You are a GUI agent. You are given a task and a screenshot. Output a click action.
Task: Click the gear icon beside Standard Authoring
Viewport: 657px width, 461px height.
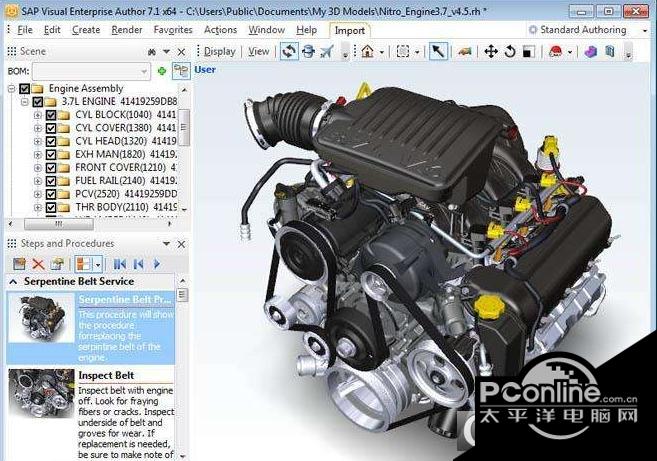click(533, 30)
